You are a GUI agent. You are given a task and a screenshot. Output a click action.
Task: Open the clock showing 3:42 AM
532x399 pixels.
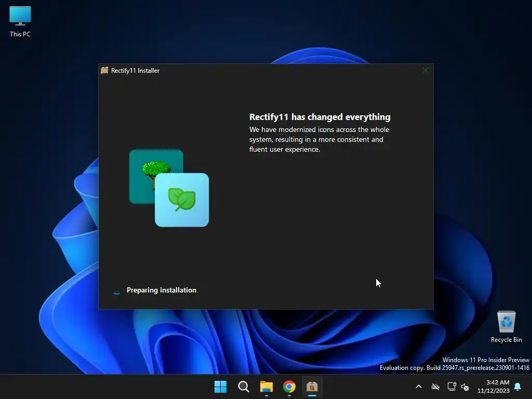[x=494, y=387]
